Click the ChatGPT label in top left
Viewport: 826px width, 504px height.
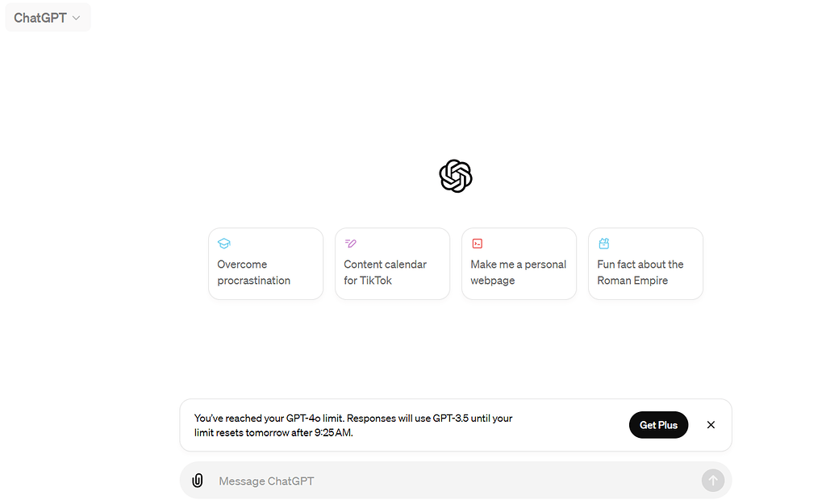(40, 17)
